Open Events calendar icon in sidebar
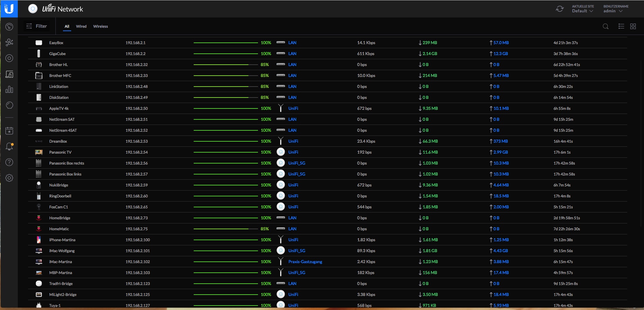This screenshot has width=644, height=310. pyautogui.click(x=9, y=131)
